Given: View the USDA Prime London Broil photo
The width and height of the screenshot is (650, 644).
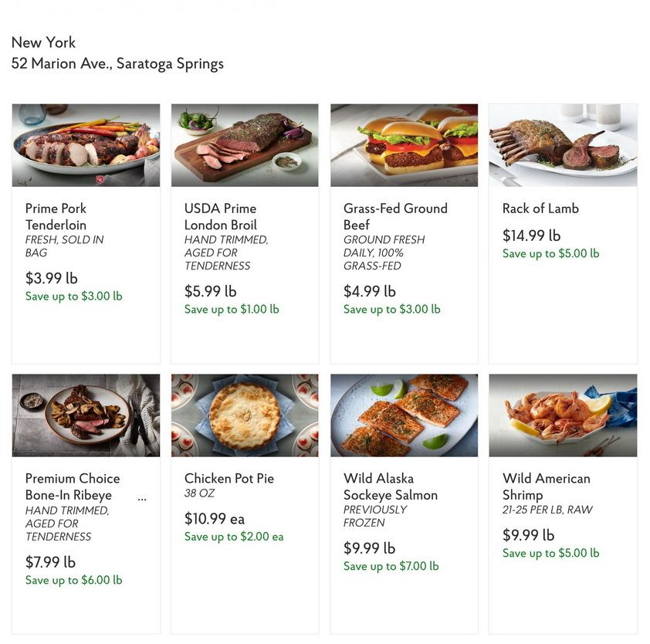Looking at the screenshot, I should (x=244, y=145).
